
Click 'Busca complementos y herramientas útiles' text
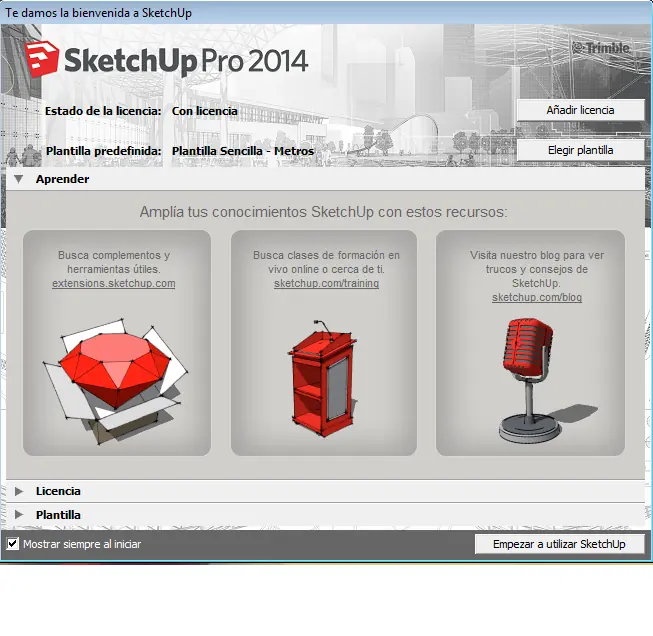tap(114, 262)
